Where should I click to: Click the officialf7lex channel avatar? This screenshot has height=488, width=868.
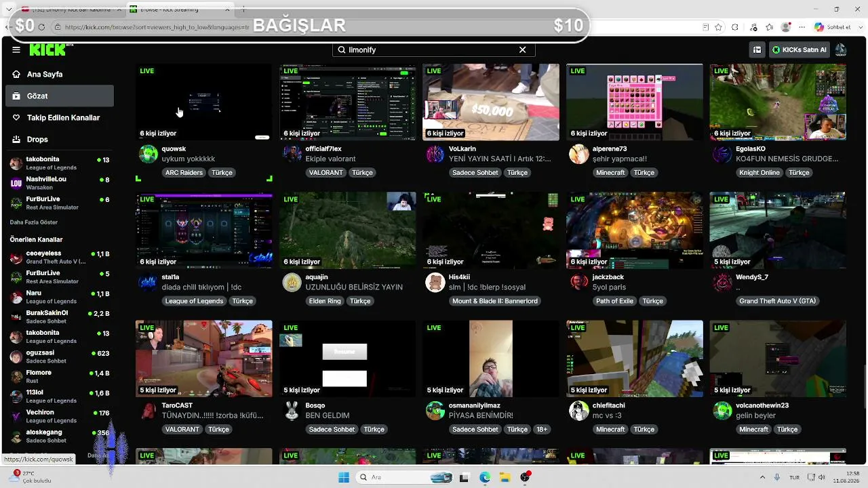[x=292, y=154]
